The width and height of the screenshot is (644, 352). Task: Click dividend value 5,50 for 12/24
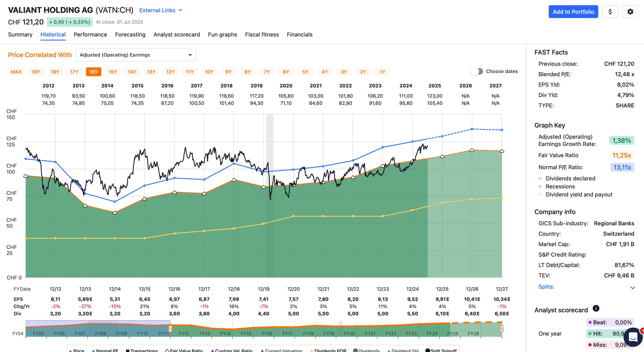tap(412, 314)
